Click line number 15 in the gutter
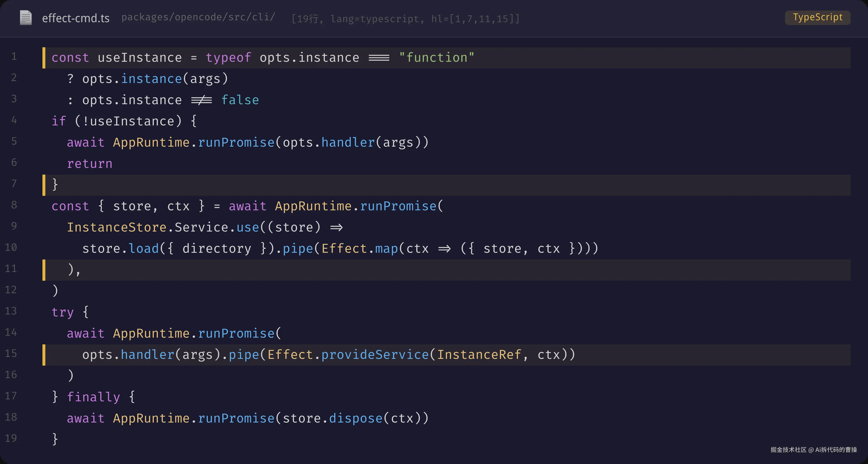868x464 pixels. pos(11,354)
